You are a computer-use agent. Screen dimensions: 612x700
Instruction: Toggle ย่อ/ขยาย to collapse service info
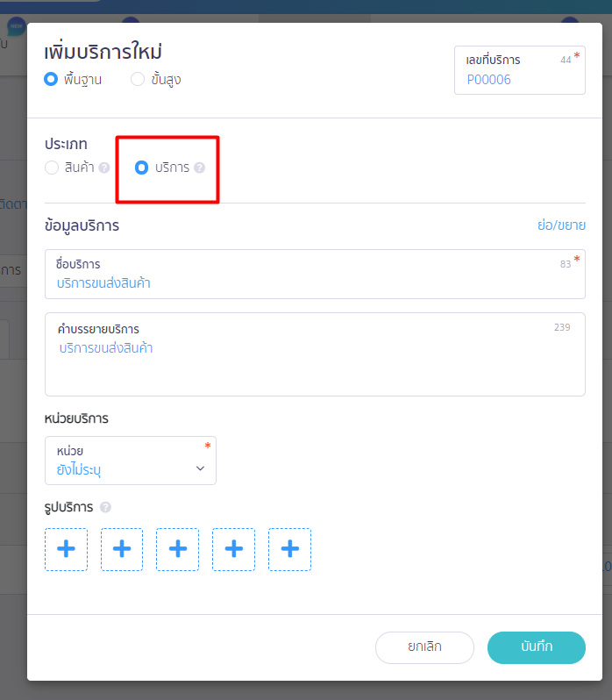[x=561, y=225]
